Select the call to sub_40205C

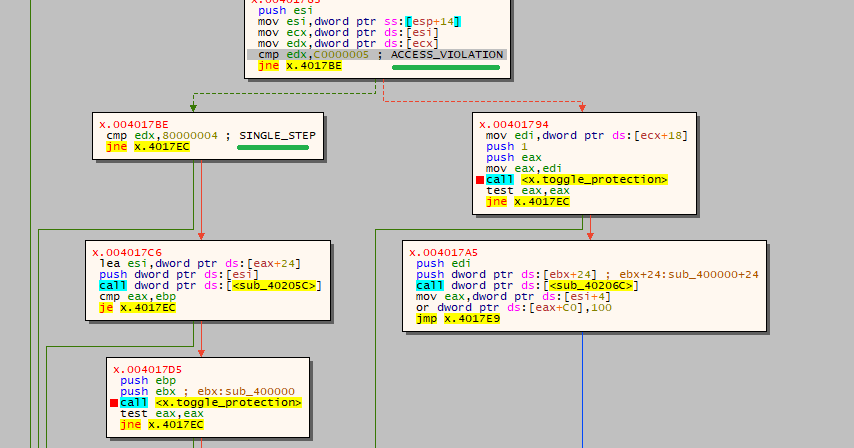click(210, 285)
